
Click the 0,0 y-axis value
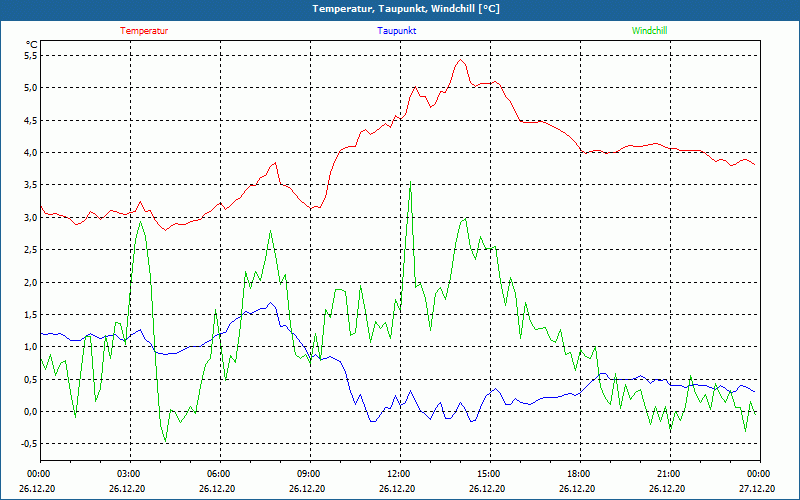(x=31, y=411)
